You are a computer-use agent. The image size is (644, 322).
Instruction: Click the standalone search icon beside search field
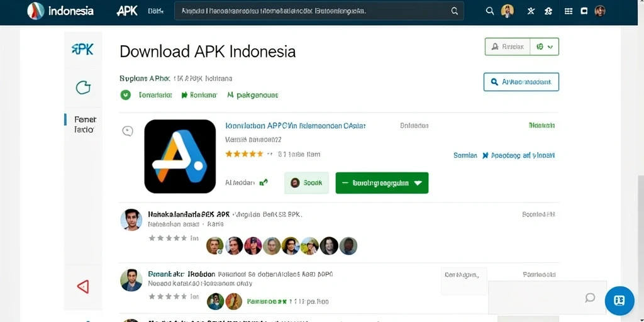[x=489, y=11]
